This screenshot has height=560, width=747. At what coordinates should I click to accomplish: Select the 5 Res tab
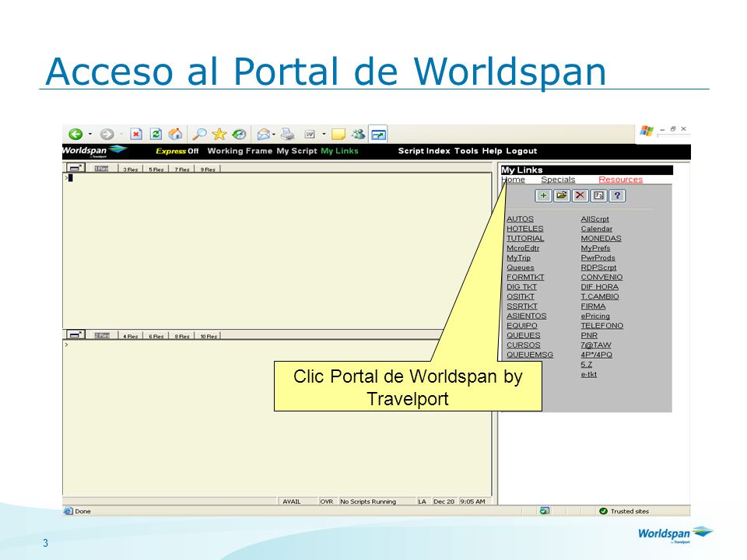pyautogui.click(x=156, y=169)
